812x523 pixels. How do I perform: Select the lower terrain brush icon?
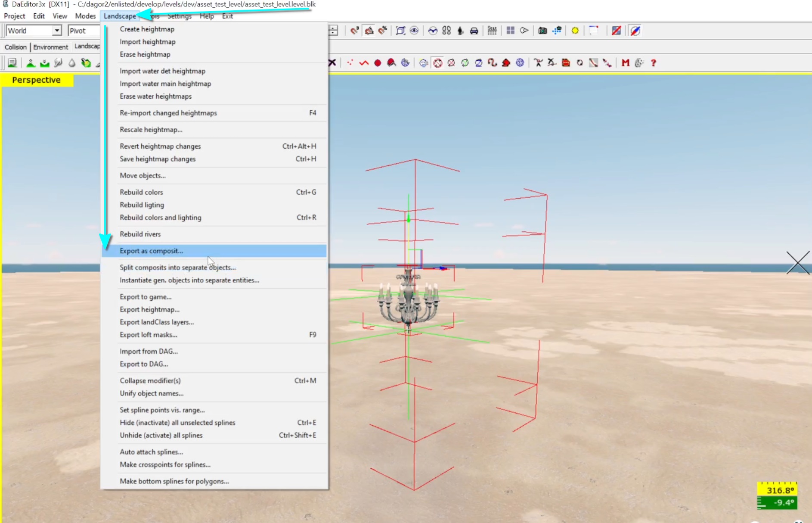click(44, 63)
